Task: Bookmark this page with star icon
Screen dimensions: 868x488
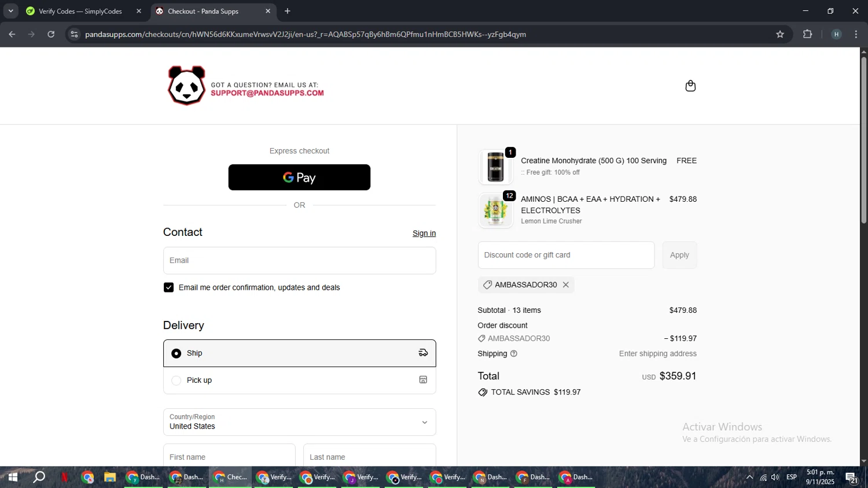Action: [780, 35]
